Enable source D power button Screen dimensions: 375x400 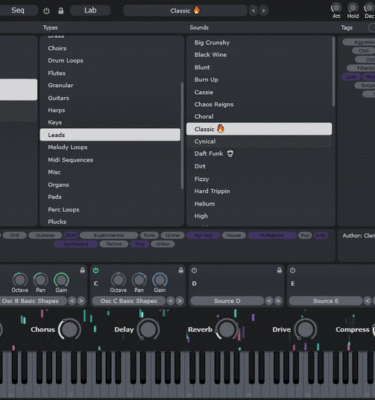pos(194,270)
